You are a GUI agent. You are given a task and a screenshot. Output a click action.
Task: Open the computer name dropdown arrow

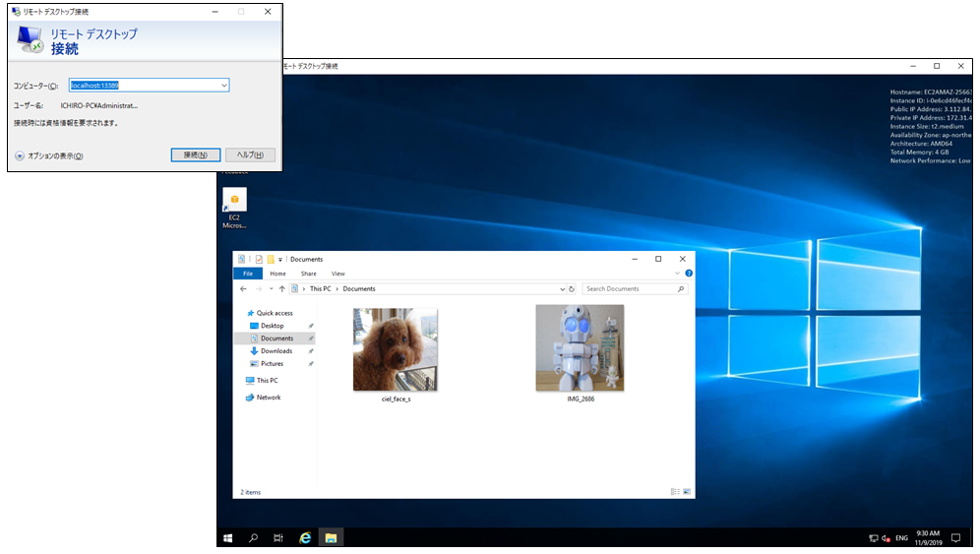[224, 86]
